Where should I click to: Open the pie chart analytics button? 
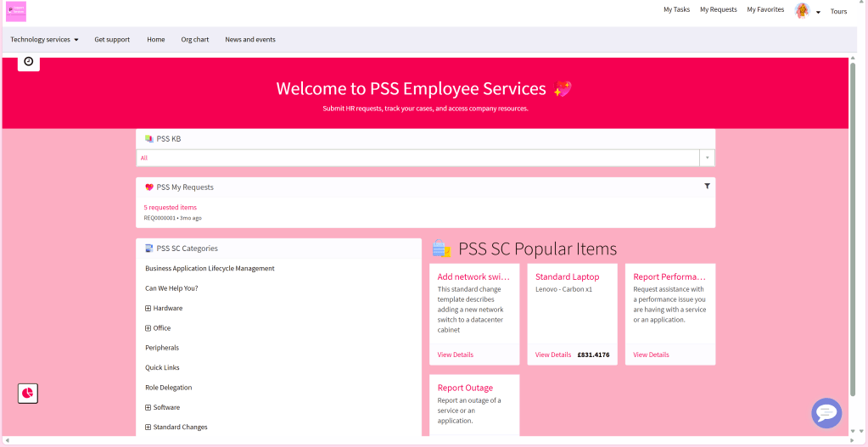pyautogui.click(x=28, y=394)
